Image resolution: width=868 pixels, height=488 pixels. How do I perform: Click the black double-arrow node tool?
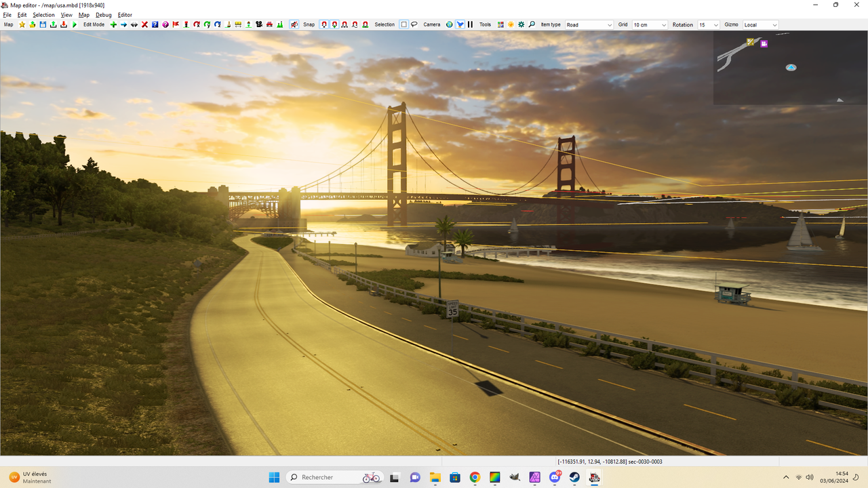(134, 24)
